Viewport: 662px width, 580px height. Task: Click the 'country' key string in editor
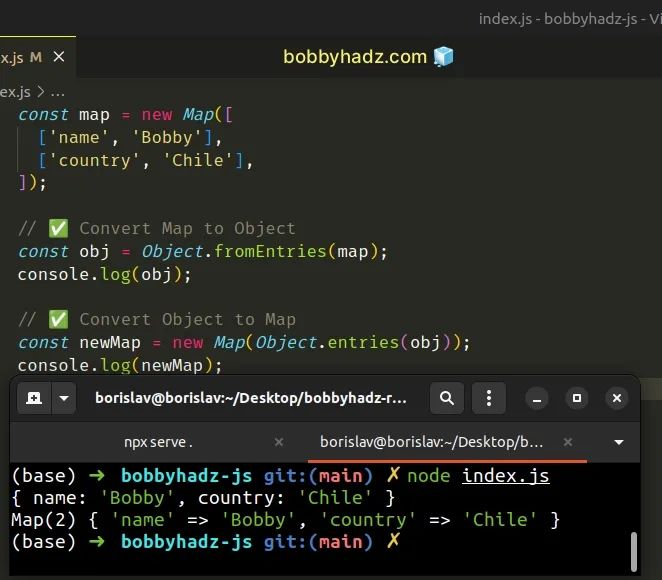pos(95,160)
